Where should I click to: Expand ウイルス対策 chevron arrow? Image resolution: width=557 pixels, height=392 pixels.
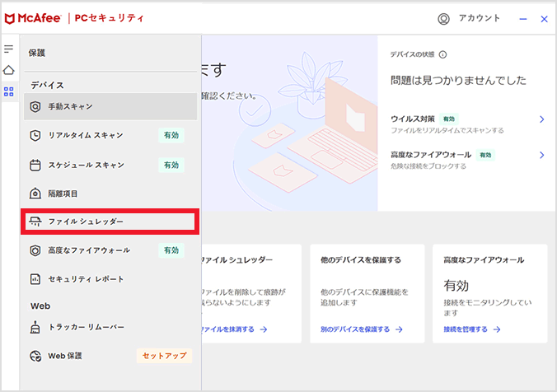point(541,119)
